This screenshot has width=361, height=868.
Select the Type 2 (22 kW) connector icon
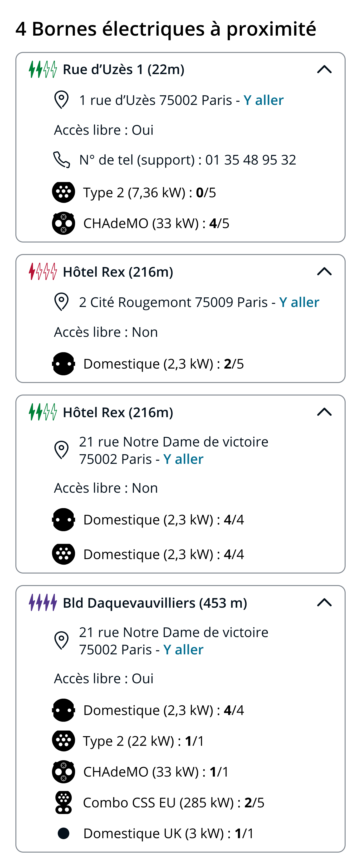(x=63, y=741)
